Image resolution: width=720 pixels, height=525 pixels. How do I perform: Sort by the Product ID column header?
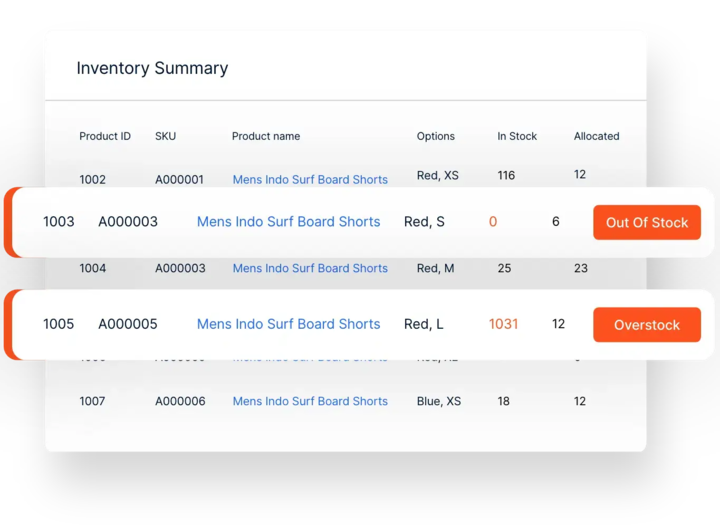(x=105, y=136)
